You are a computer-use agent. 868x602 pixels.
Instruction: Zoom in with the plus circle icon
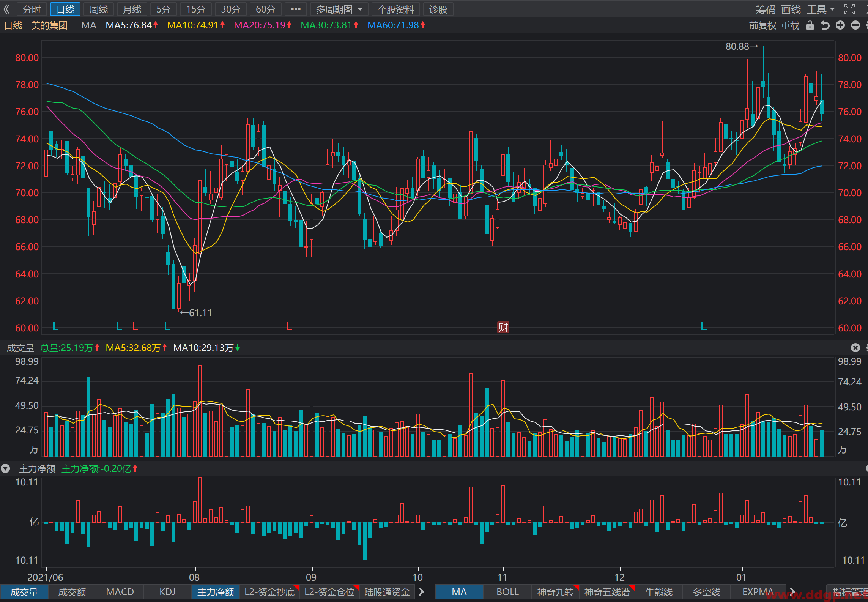[x=840, y=25]
